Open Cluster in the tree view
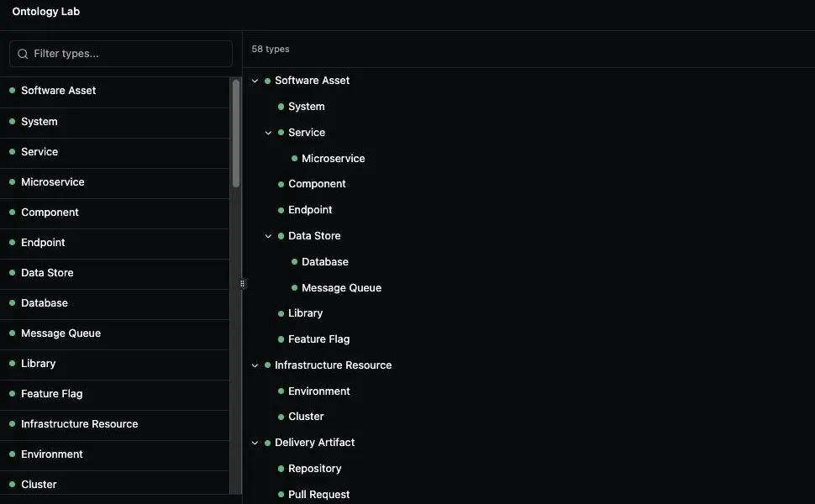 (x=306, y=417)
